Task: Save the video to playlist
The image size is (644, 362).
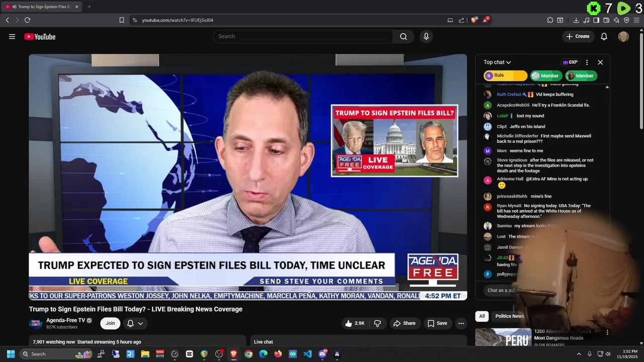Action: point(437,323)
